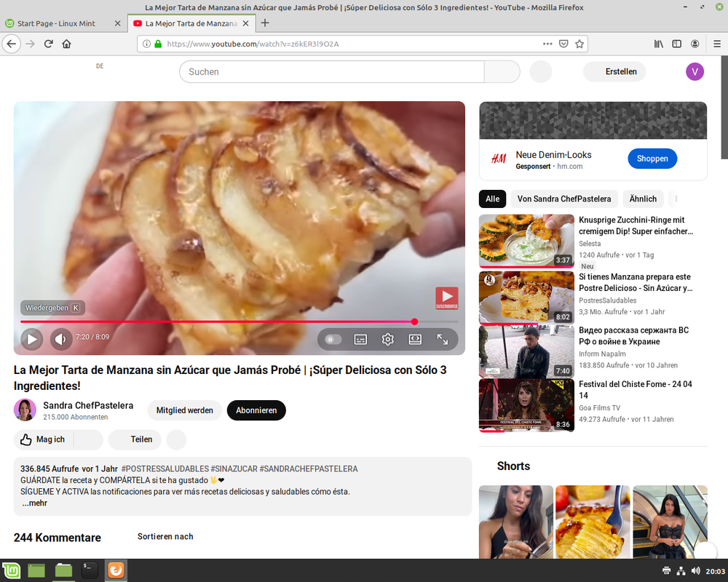This screenshot has width=728, height=582.
Task: Click the play button in video player
Action: pos(31,339)
